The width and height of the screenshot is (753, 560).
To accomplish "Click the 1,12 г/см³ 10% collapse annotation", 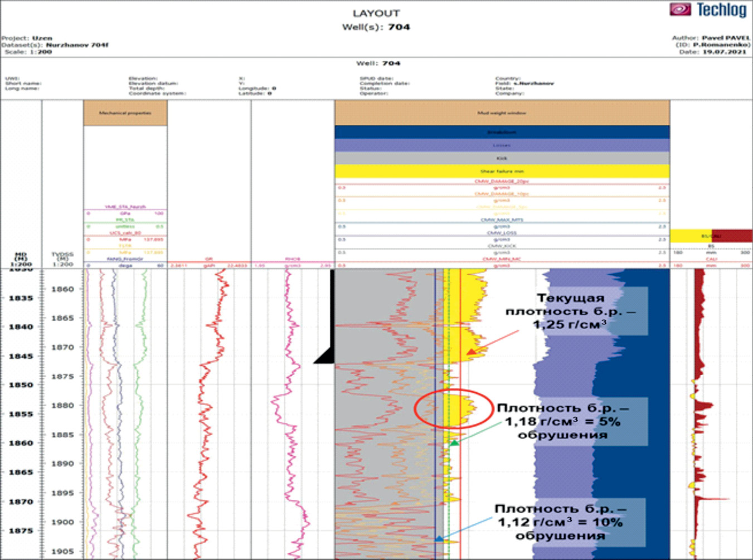I will point(560,522).
